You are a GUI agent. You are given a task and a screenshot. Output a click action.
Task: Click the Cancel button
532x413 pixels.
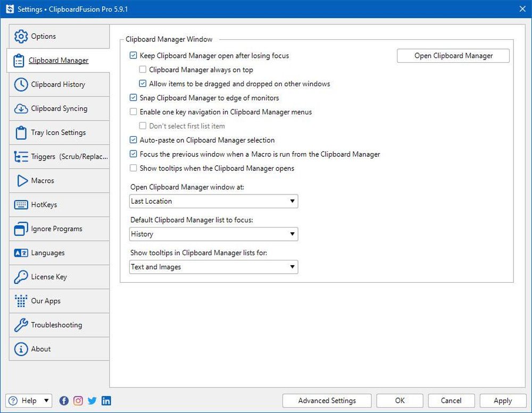[x=451, y=401]
